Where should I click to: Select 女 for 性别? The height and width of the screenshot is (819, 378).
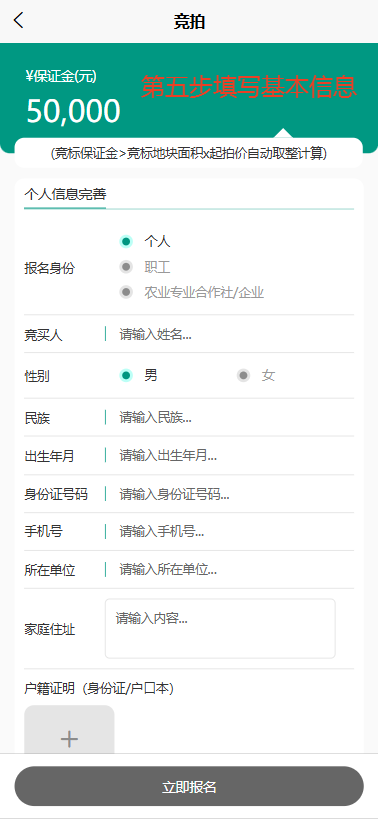256,375
